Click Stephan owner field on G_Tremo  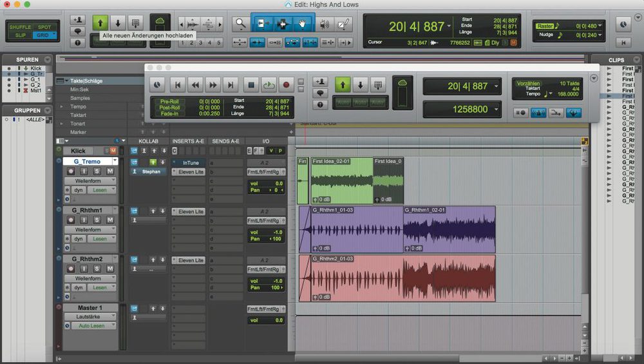point(149,172)
